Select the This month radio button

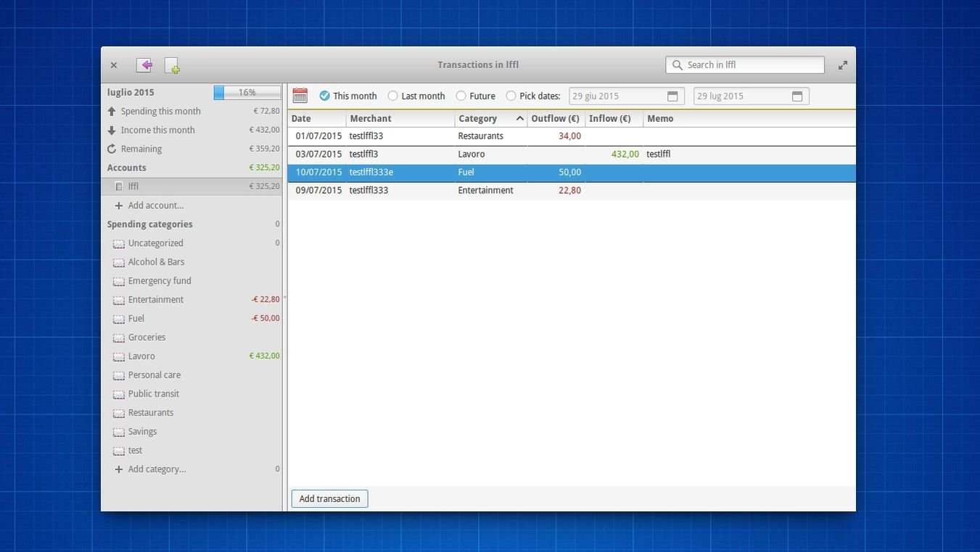click(325, 96)
